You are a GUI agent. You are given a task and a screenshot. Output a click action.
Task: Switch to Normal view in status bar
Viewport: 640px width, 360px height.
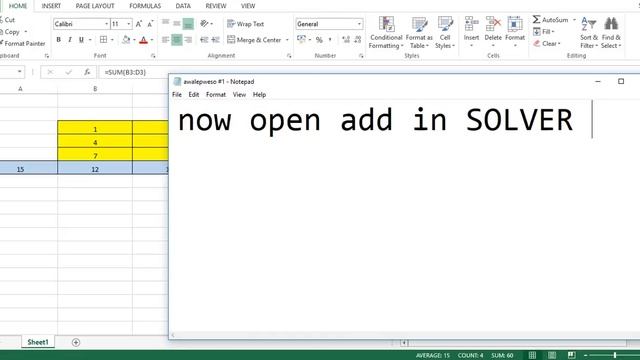[x=532, y=355]
